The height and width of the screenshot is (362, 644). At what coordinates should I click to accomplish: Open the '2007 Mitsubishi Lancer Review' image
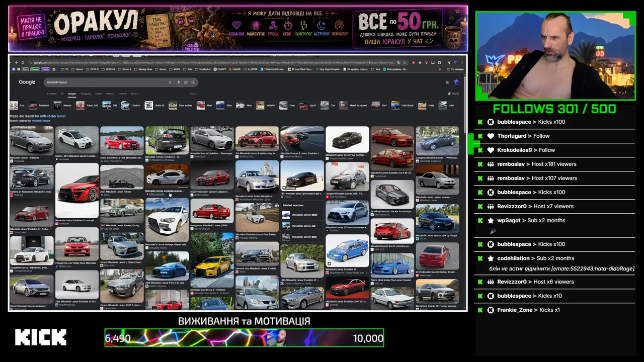[122, 177]
